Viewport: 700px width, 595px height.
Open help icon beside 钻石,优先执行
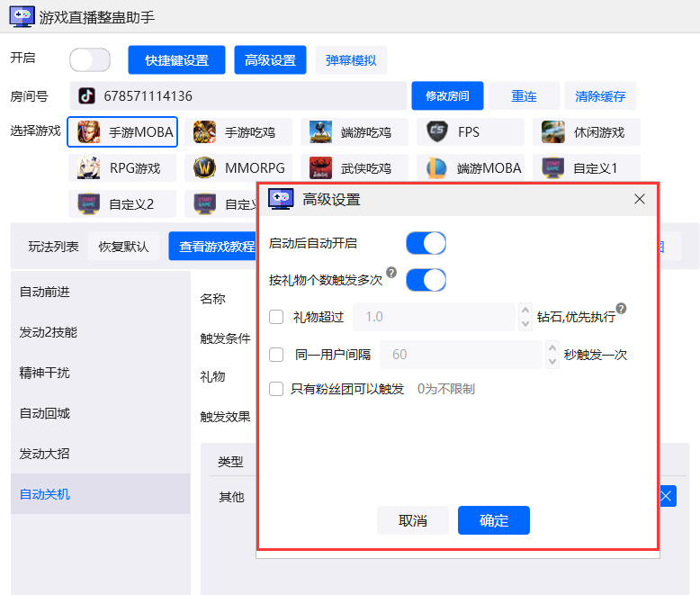pyautogui.click(x=621, y=308)
